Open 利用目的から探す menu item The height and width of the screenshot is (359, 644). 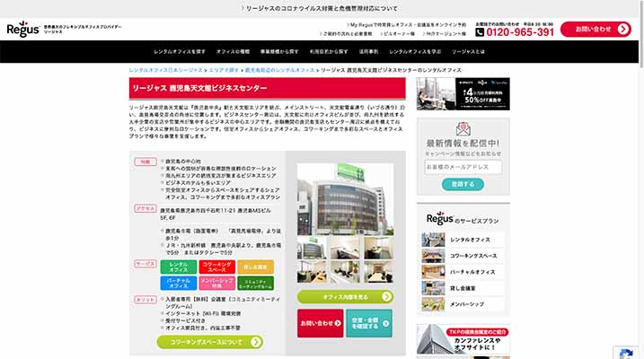pos(329,52)
